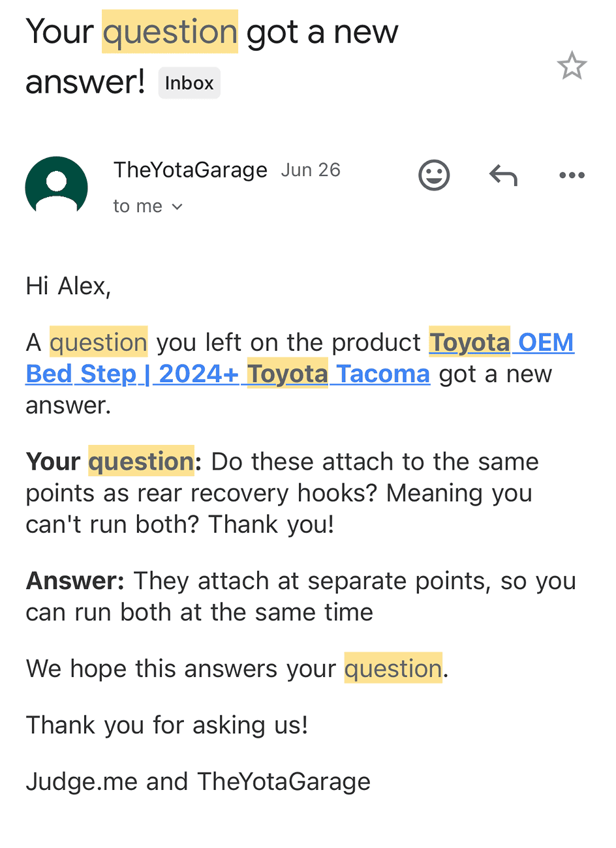Tap the "Judge.me and TheYotaGarage" signature
Image resolution: width=616 pixels, height=848 pixels.
198,781
